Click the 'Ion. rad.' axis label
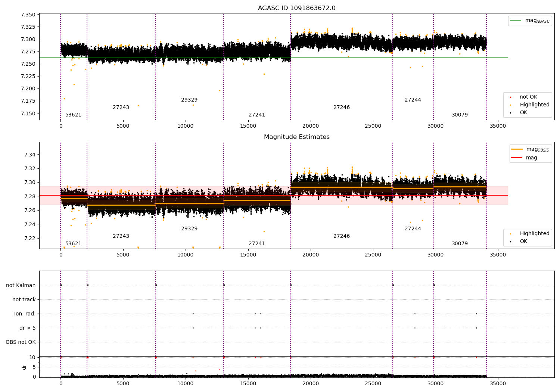 (25, 314)
